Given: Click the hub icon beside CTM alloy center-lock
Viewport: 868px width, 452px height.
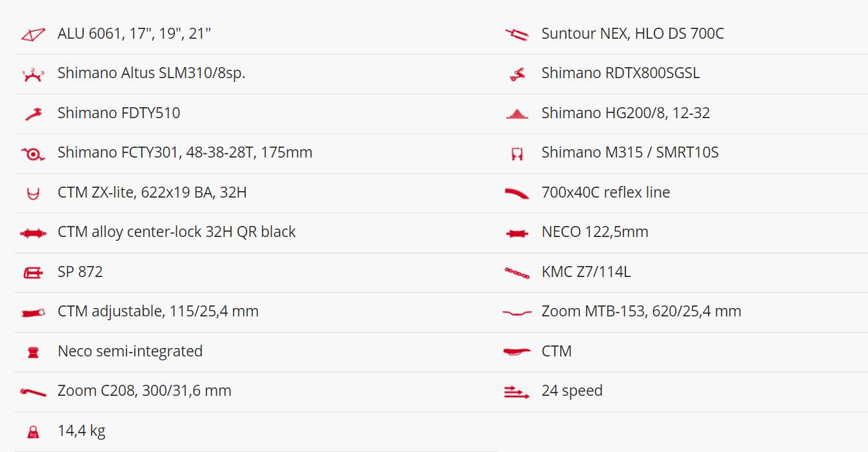Looking at the screenshot, I should (33, 233).
